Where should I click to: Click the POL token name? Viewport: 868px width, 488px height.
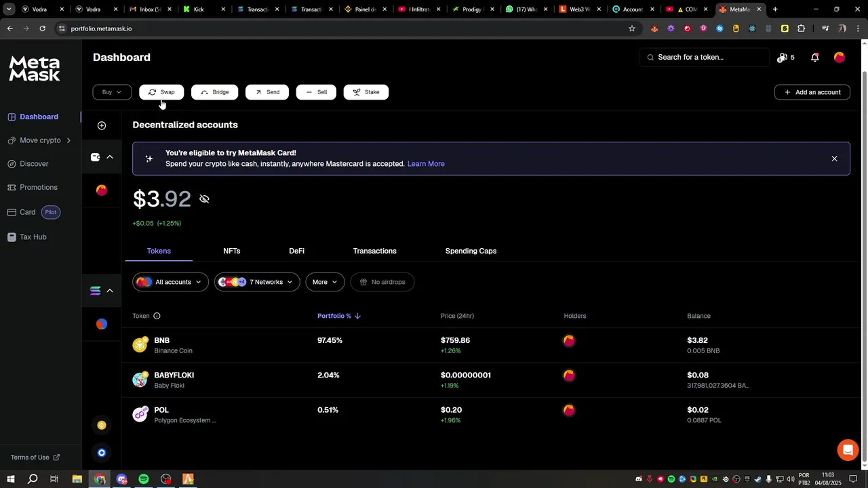click(x=161, y=410)
